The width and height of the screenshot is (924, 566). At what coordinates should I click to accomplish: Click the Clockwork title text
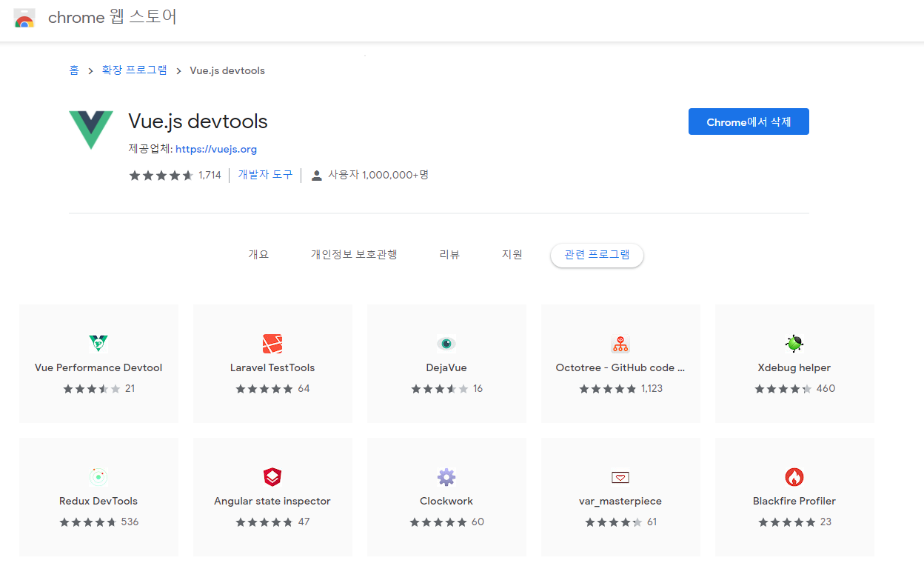coord(446,501)
